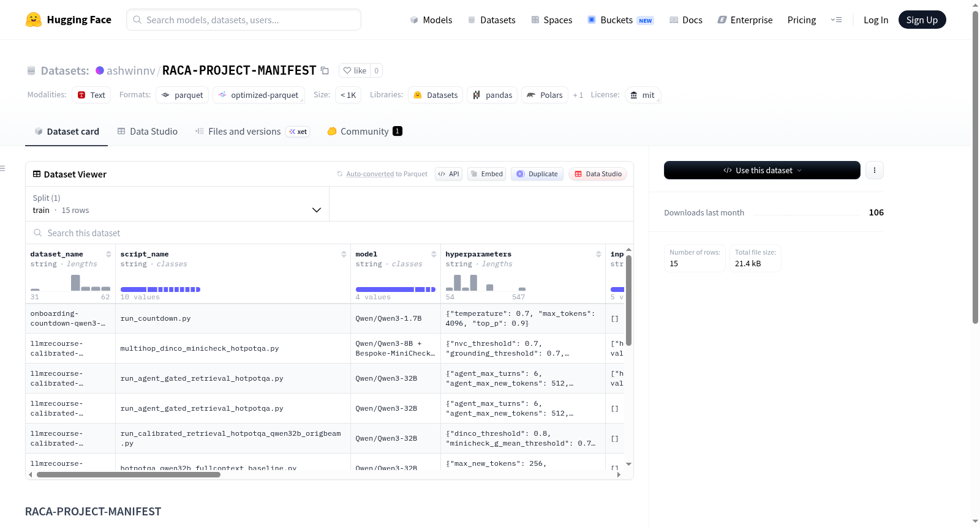980x527 pixels.
Task: Show the +1 more libraries
Action: point(578,95)
